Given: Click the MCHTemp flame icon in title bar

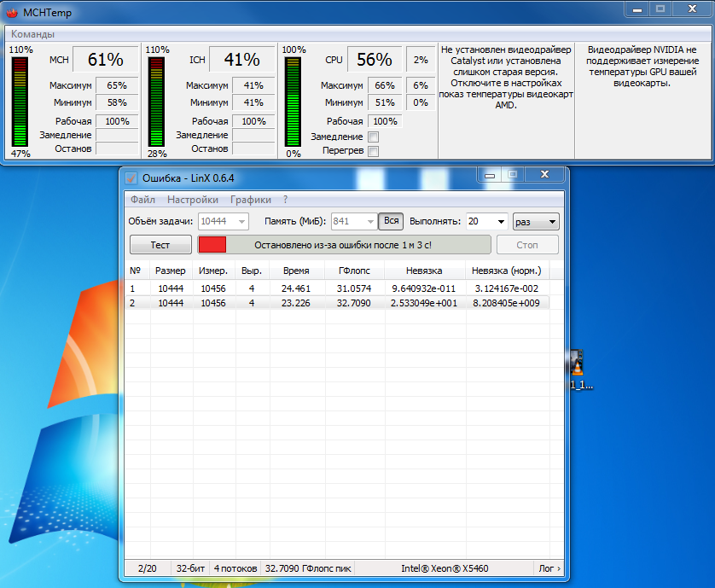Looking at the screenshot, I should (12, 13).
